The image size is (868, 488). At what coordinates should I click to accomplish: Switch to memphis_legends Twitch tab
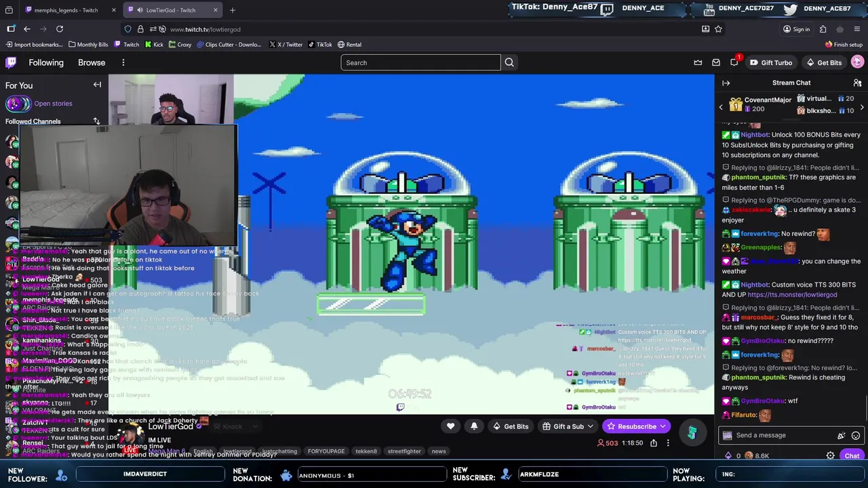click(x=68, y=10)
